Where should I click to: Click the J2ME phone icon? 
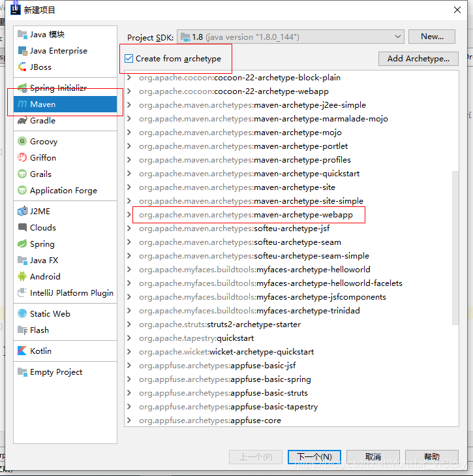[22, 211]
